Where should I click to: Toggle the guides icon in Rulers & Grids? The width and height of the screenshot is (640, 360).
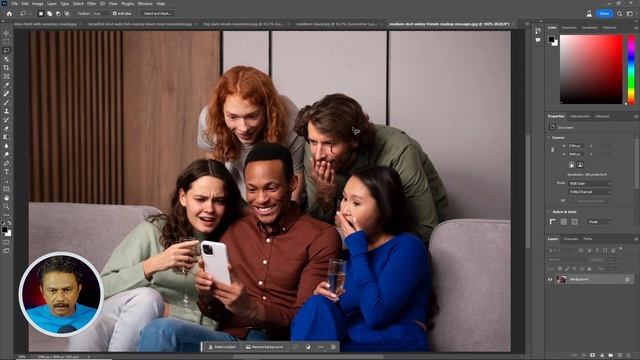pos(575,222)
